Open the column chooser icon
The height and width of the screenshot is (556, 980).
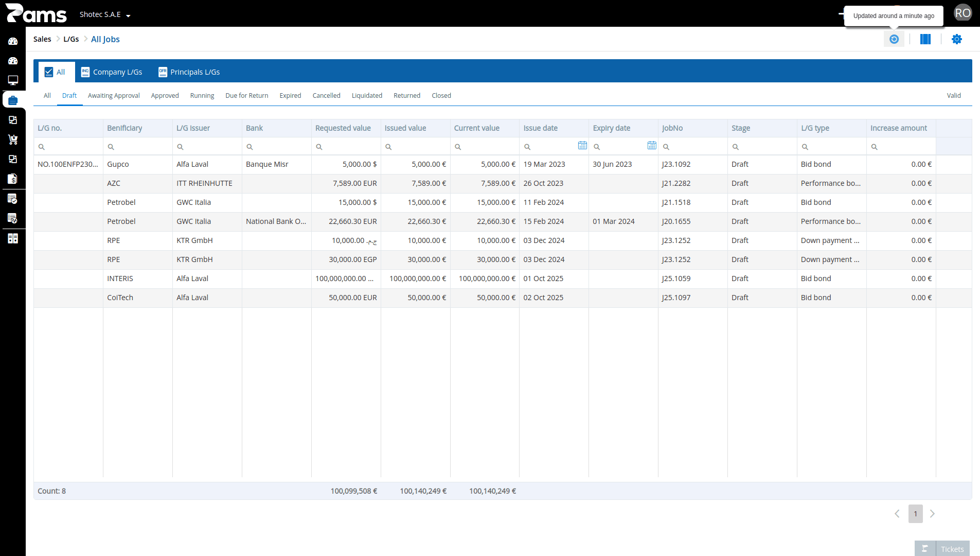pos(925,39)
